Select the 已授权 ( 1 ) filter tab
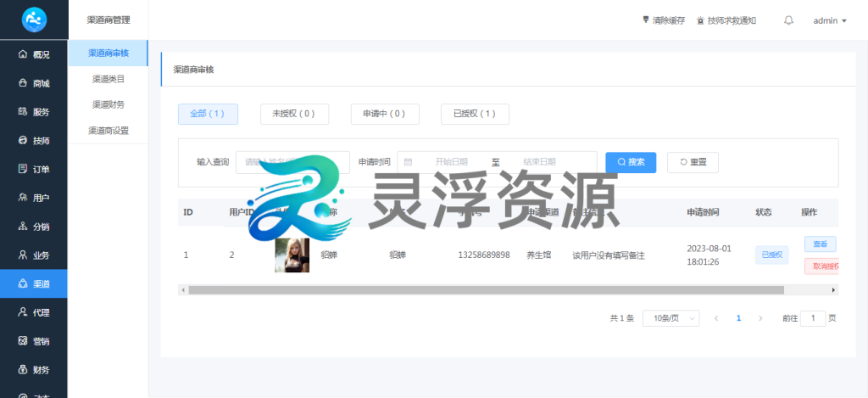The height and width of the screenshot is (398, 868). (475, 114)
